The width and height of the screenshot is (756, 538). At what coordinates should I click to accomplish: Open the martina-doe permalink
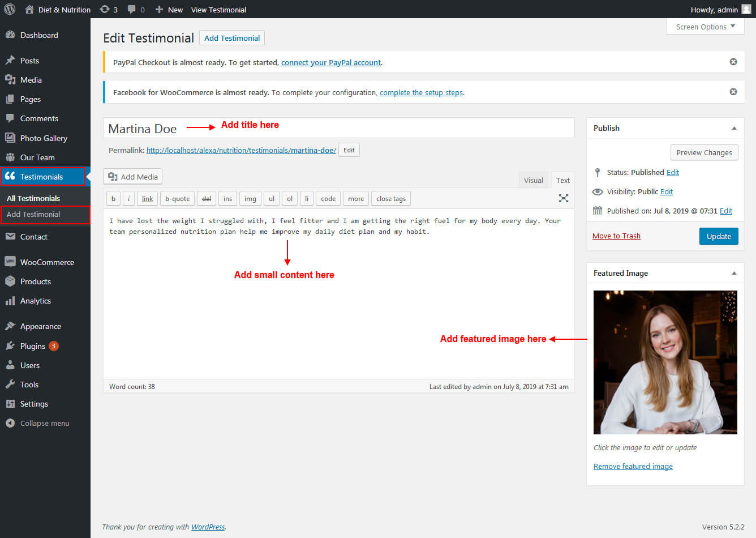(241, 150)
